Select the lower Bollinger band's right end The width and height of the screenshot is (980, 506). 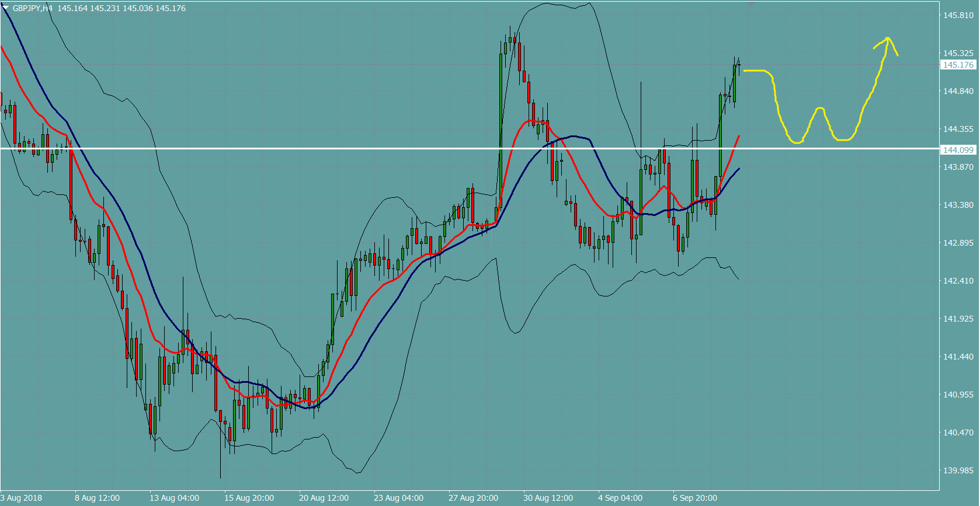coord(738,278)
